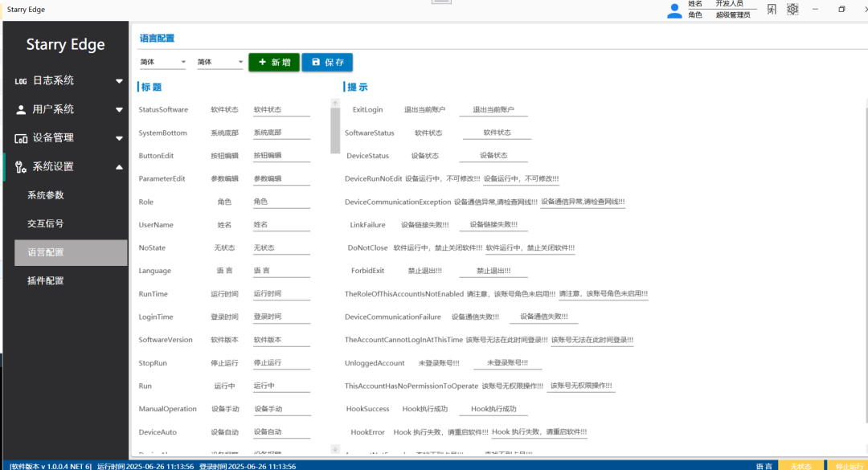This screenshot has width=868, height=470.
Task: Select 交互信号 in the sidebar
Action: (x=70, y=223)
